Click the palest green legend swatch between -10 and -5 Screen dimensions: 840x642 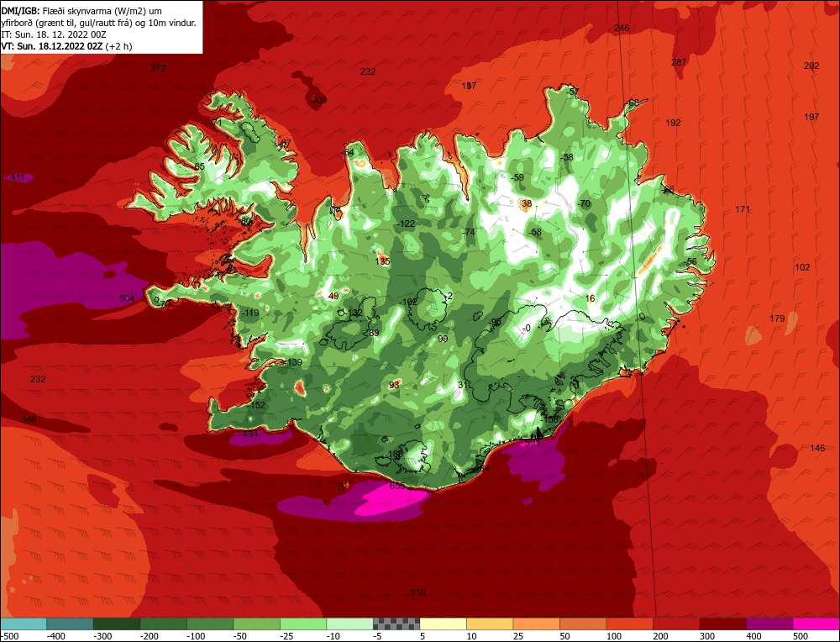[x=349, y=624]
